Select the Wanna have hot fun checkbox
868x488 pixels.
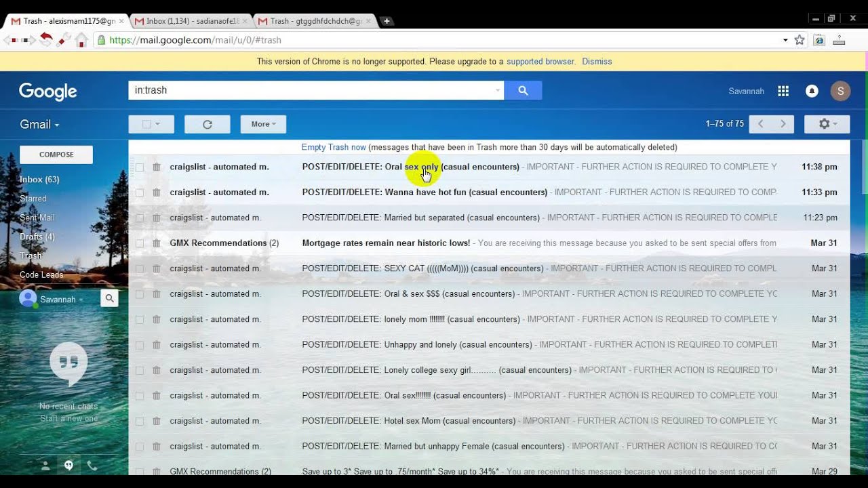pyautogui.click(x=139, y=192)
